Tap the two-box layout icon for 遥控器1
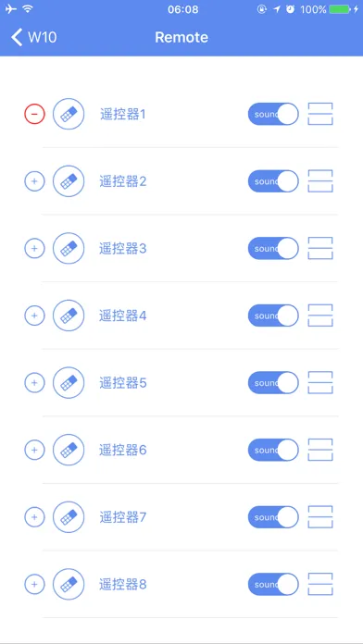 320,114
